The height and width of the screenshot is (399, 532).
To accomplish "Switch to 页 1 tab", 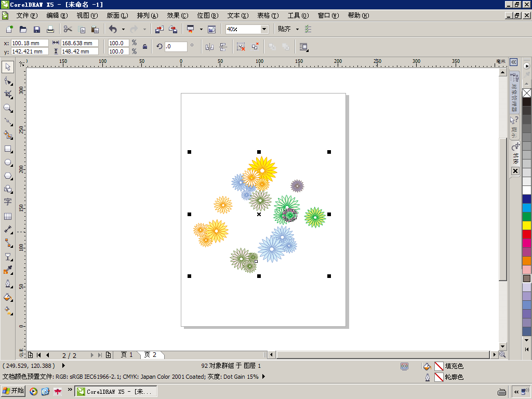I will 127,355.
